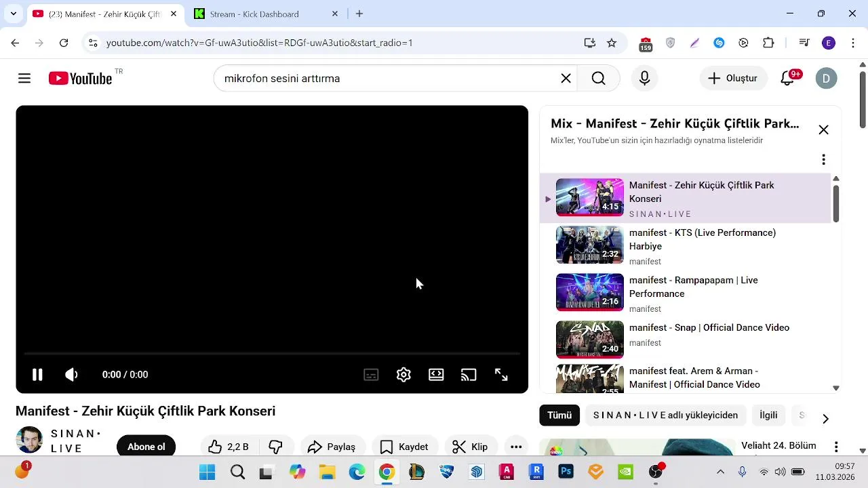This screenshot has height=488, width=868.
Task: Go back in browser history
Action: pyautogui.click(x=15, y=43)
